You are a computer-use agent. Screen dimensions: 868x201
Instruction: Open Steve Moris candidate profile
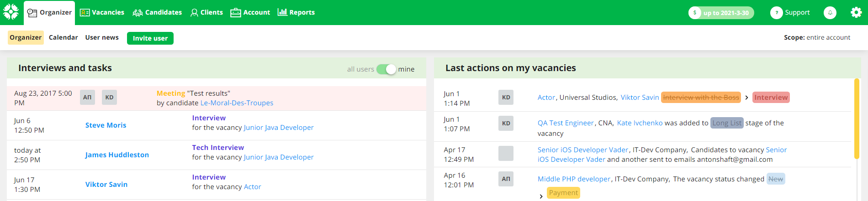click(x=106, y=125)
